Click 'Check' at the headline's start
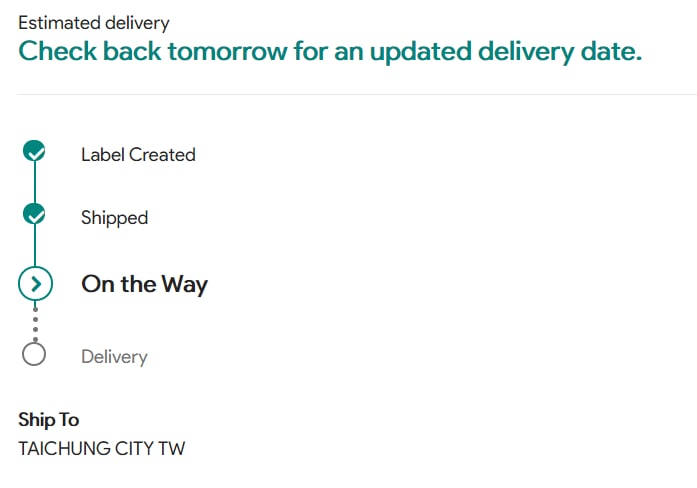The height and width of the screenshot is (488, 697). pos(57,51)
